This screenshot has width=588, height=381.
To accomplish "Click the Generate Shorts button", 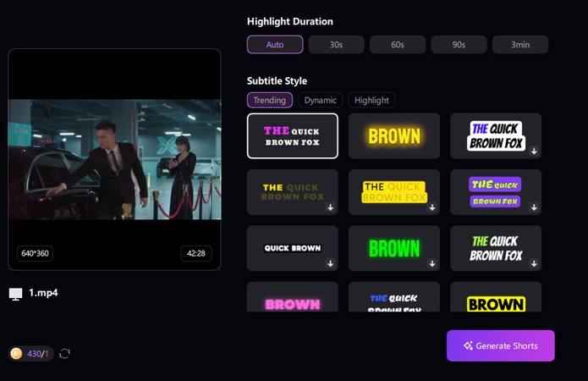I will (501, 345).
